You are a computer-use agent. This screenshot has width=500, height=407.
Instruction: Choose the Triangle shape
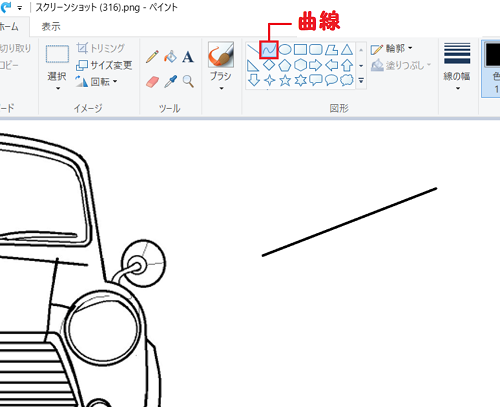tap(347, 50)
